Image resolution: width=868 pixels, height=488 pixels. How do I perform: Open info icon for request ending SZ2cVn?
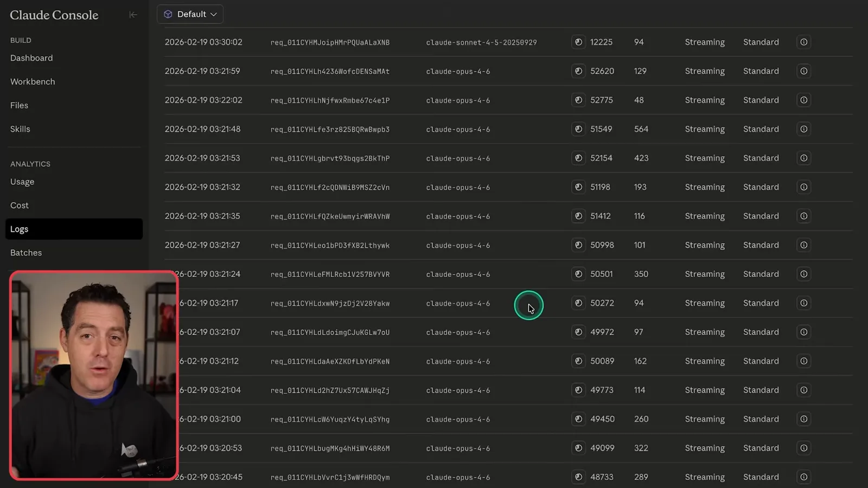[x=804, y=187]
